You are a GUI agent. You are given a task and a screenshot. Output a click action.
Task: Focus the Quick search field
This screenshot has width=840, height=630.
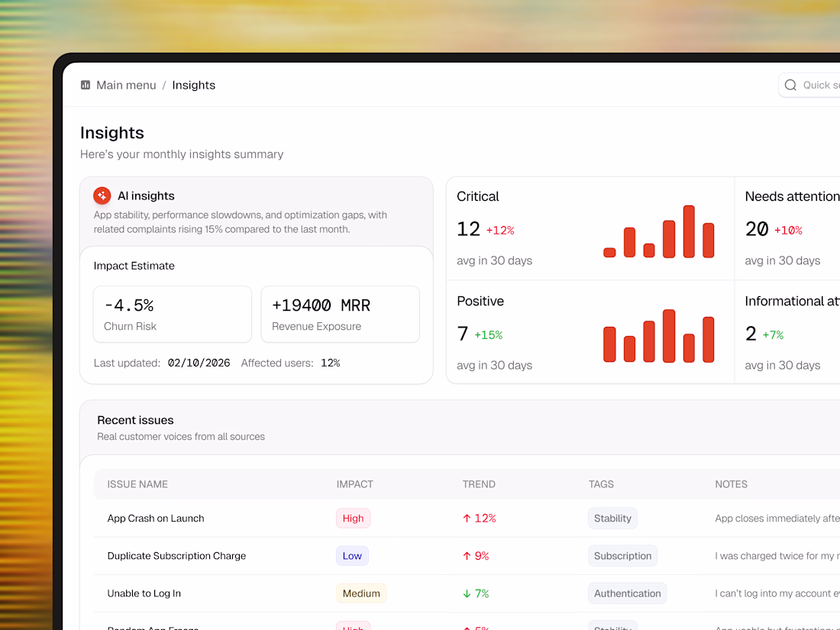(x=809, y=86)
